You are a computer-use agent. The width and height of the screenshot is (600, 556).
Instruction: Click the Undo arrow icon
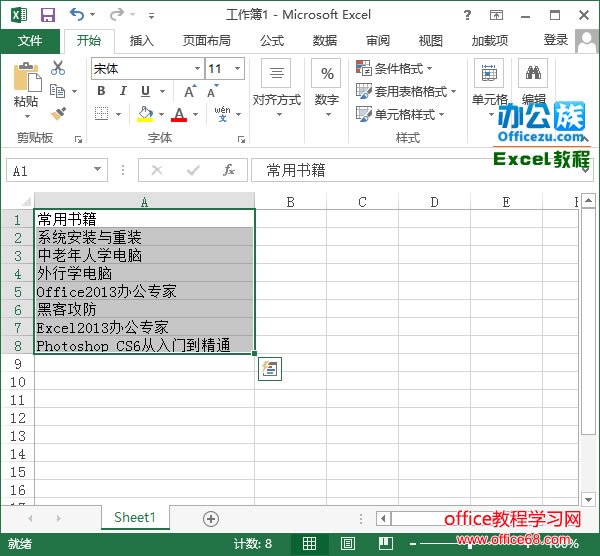77,15
